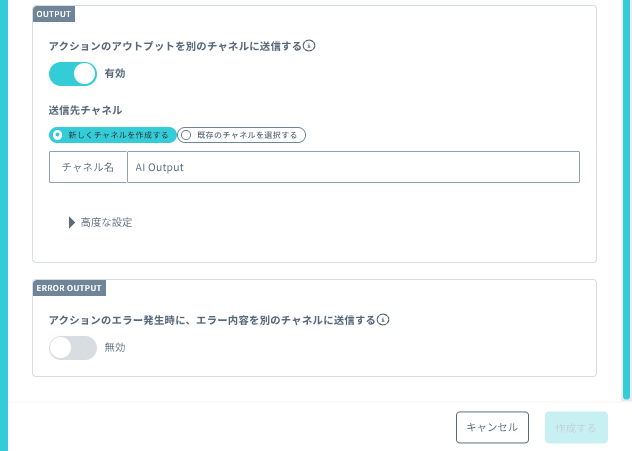Image resolution: width=632 pixels, height=451 pixels.
Task: Click the 送信先チャネル heading
Action: (85, 110)
